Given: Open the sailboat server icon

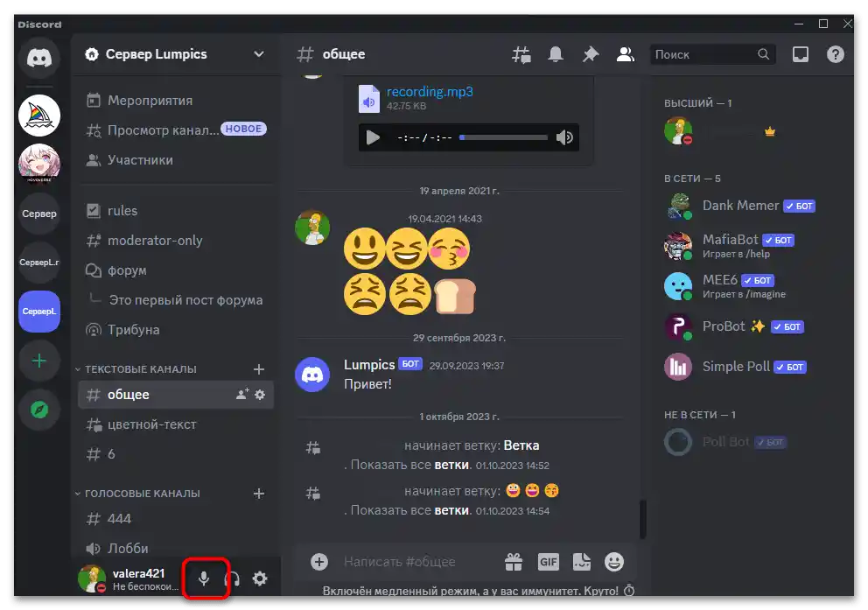Looking at the screenshot, I should [x=39, y=116].
